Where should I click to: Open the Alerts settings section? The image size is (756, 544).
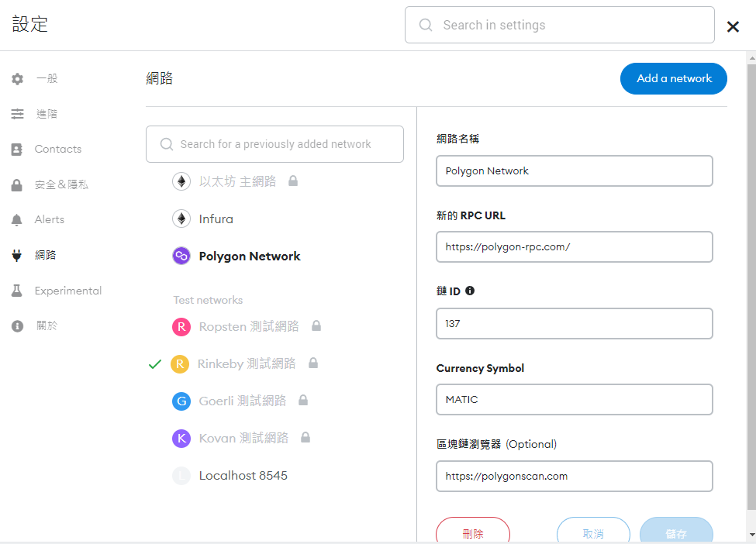(x=49, y=220)
